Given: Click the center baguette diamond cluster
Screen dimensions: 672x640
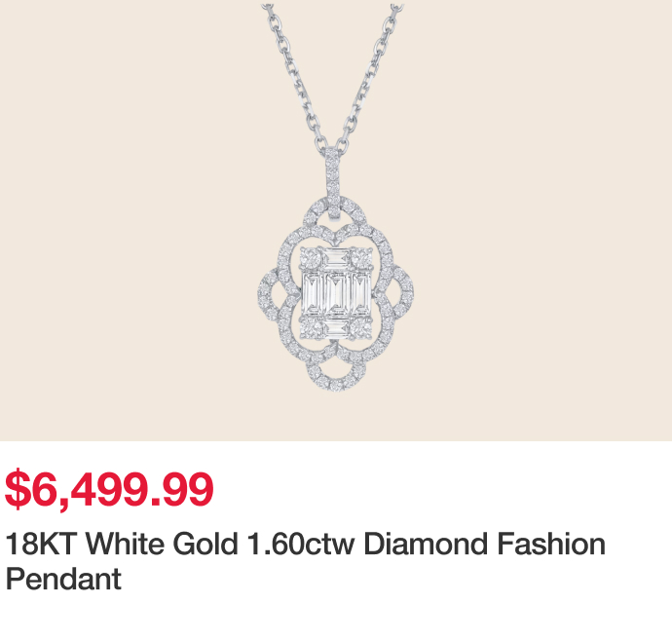Looking at the screenshot, I should pos(335,291).
